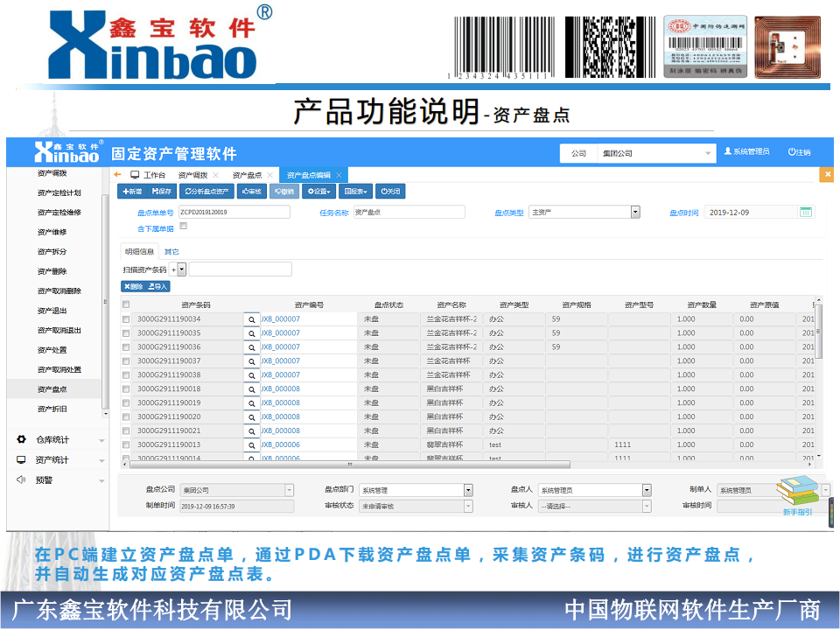The height and width of the screenshot is (630, 840).
Task: Click the vertical table scrollbar
Action: coord(818,332)
